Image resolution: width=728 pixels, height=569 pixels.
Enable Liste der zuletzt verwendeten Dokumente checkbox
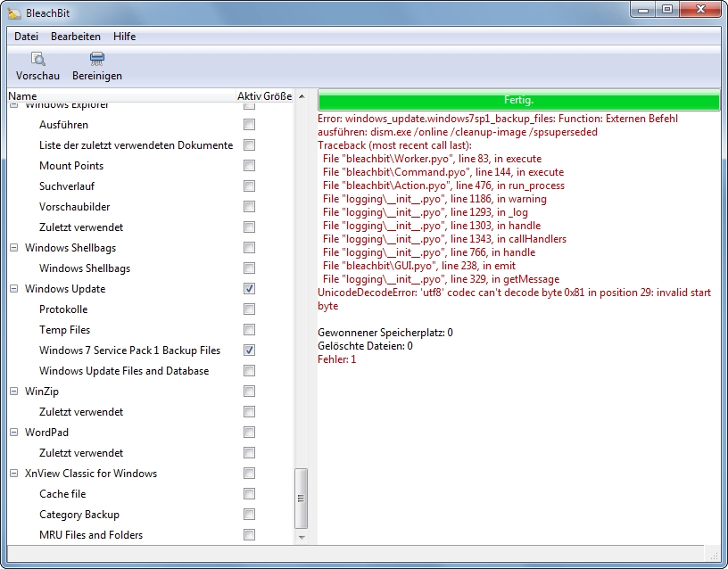click(x=249, y=144)
